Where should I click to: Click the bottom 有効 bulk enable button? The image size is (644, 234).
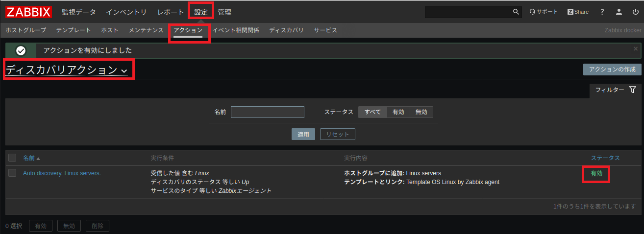click(41, 226)
